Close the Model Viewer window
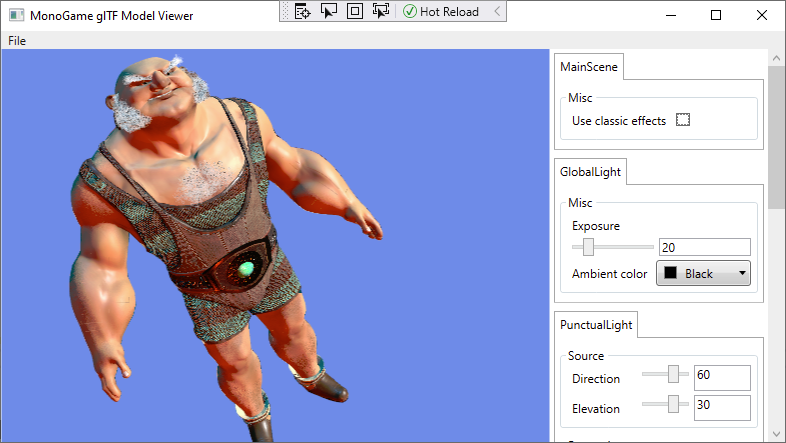This screenshot has width=786, height=443. 761,15
